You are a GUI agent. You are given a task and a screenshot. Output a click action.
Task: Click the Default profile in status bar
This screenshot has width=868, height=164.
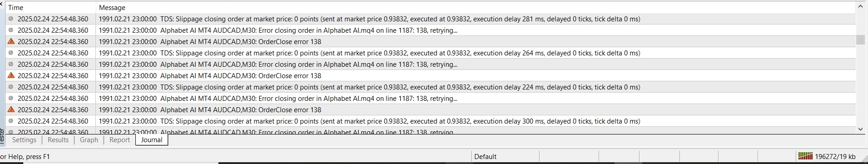click(x=486, y=156)
